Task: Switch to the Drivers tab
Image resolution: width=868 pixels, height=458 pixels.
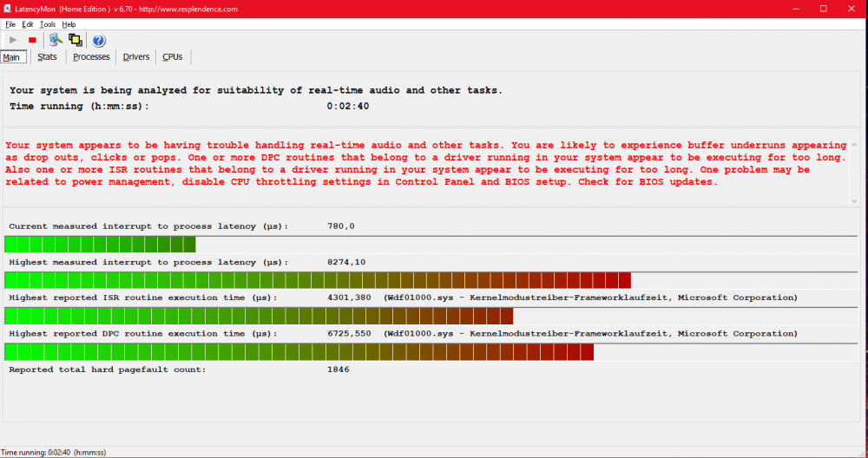Action: click(x=136, y=56)
